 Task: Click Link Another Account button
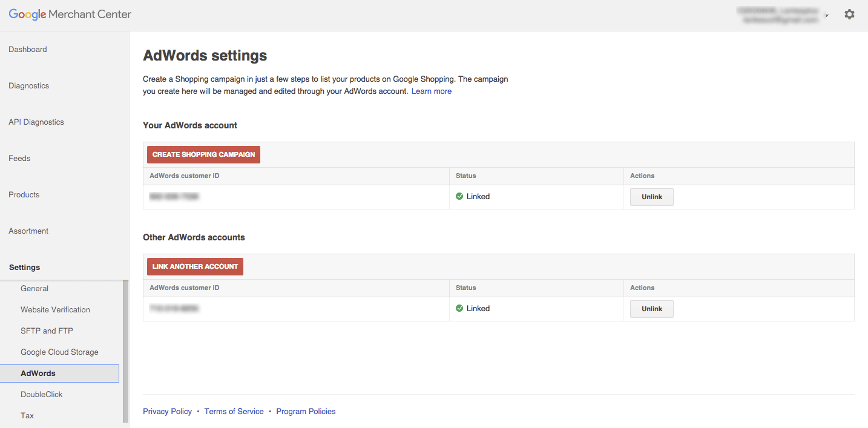[x=195, y=266]
